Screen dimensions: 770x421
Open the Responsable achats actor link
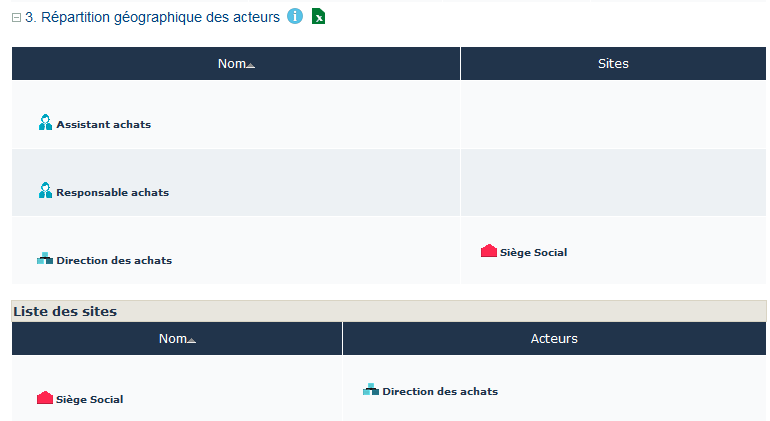tap(112, 192)
